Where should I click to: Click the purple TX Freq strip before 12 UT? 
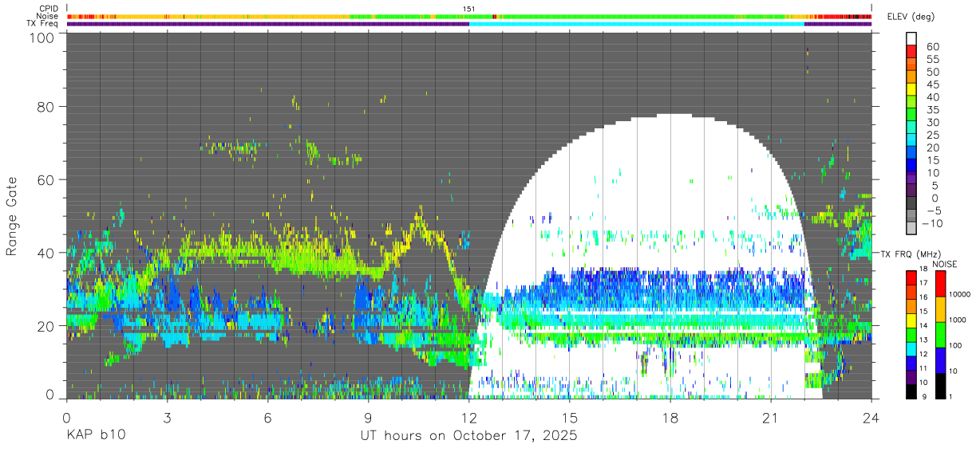[267, 23]
